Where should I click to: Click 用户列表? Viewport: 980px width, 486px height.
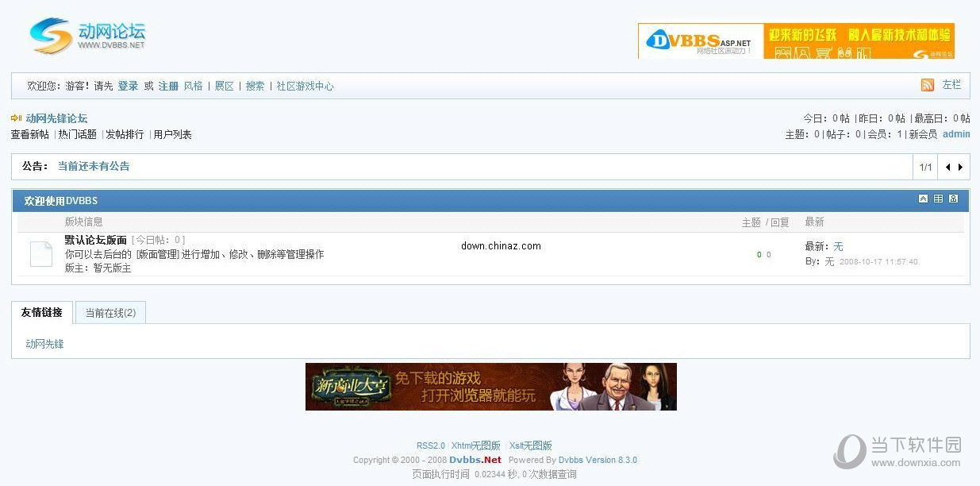pyautogui.click(x=173, y=134)
